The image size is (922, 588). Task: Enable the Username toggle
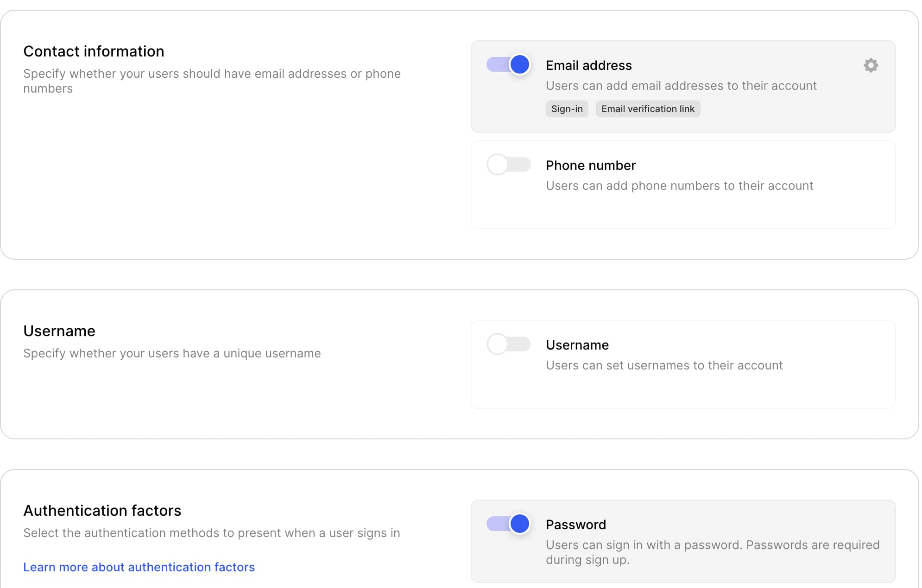click(x=508, y=344)
